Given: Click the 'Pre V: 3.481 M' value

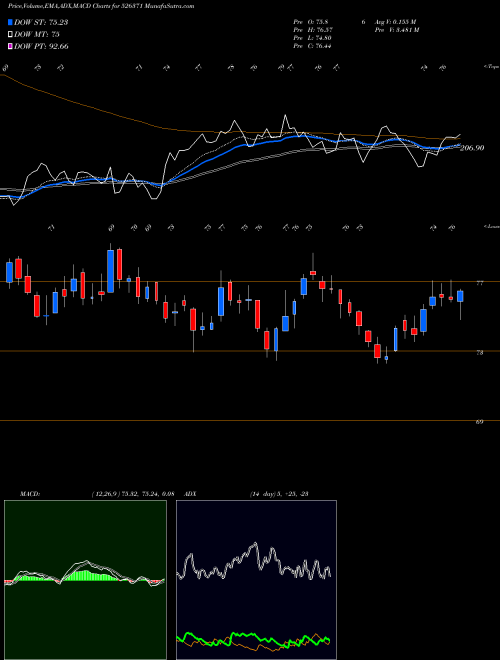Looking at the screenshot, I should coord(396,30).
